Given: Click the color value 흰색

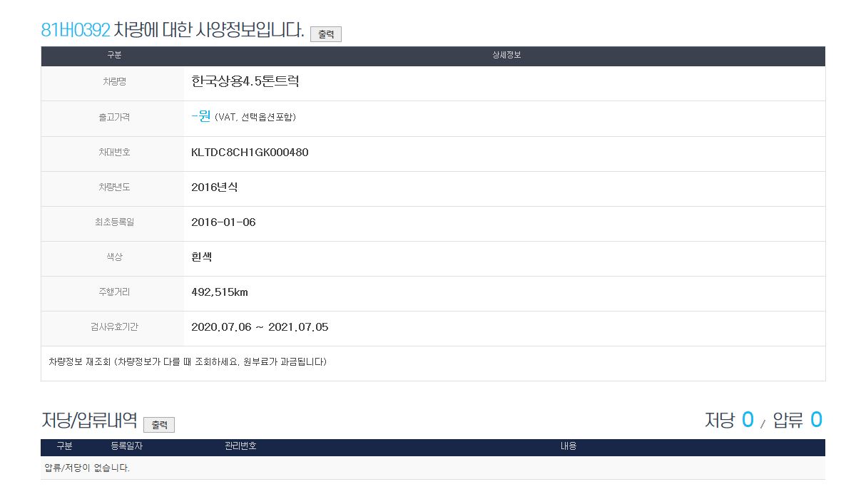Looking at the screenshot, I should (x=202, y=257).
